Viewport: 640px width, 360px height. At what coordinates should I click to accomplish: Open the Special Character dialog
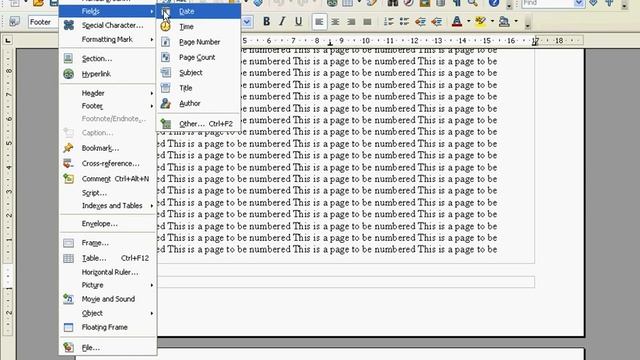click(x=108, y=25)
